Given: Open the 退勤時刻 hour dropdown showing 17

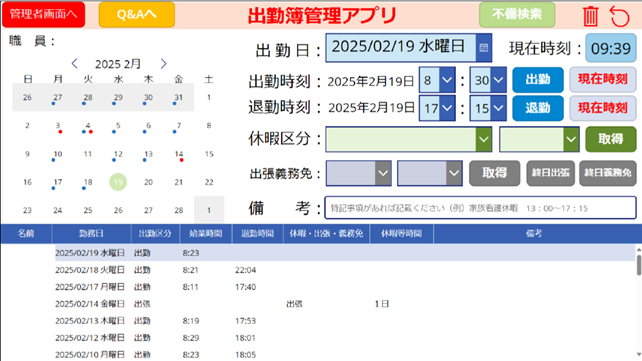Looking at the screenshot, I should pos(437,108).
